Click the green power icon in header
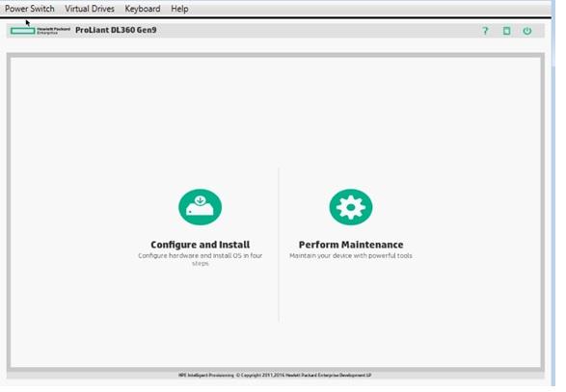The image size is (566, 392). point(527,31)
